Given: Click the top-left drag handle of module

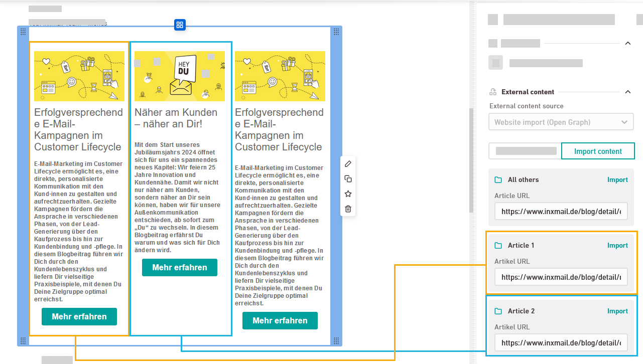Looking at the screenshot, I should pos(23,32).
